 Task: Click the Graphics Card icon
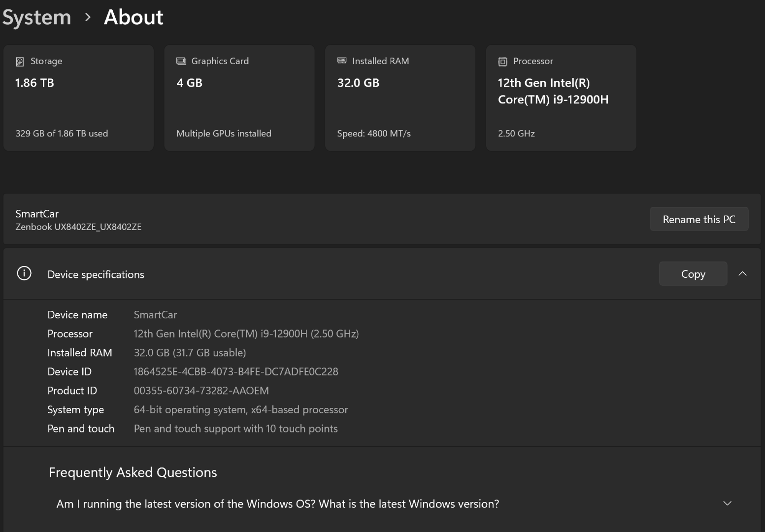pos(181,61)
